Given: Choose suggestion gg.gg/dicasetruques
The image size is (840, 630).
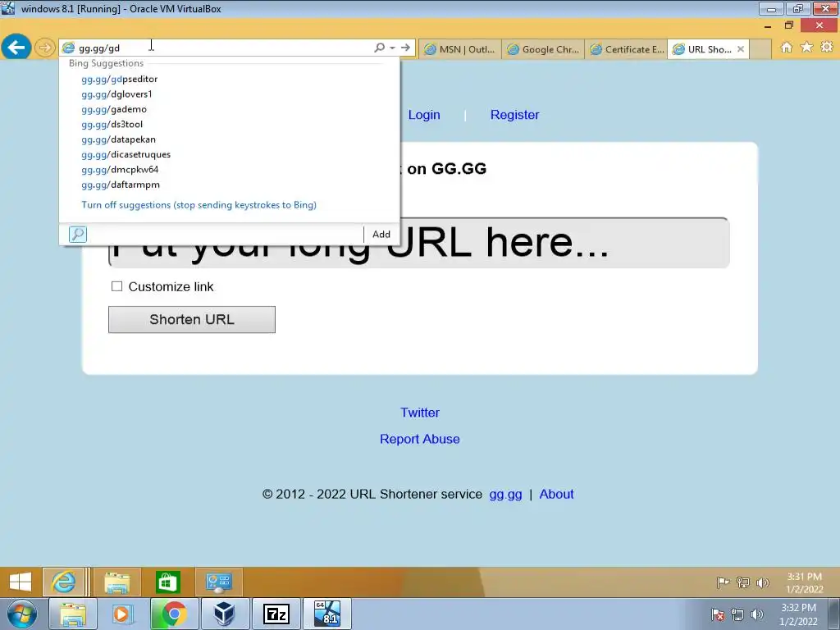Looking at the screenshot, I should coord(126,154).
